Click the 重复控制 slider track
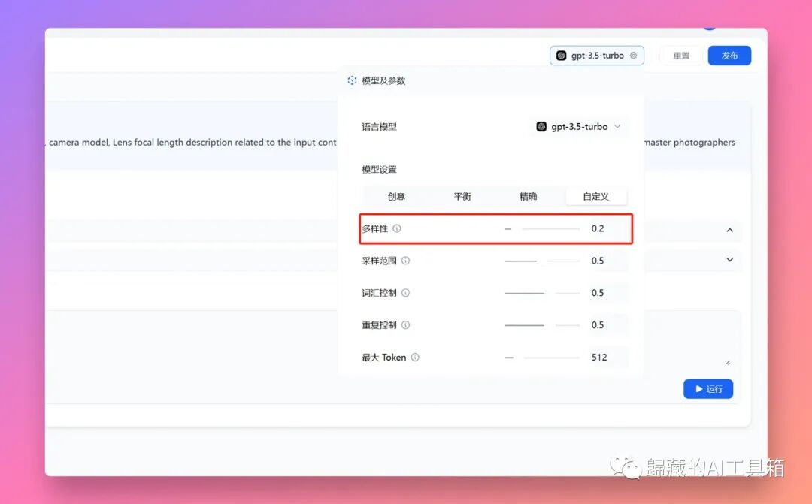This screenshot has height=504, width=812. pyautogui.click(x=542, y=325)
